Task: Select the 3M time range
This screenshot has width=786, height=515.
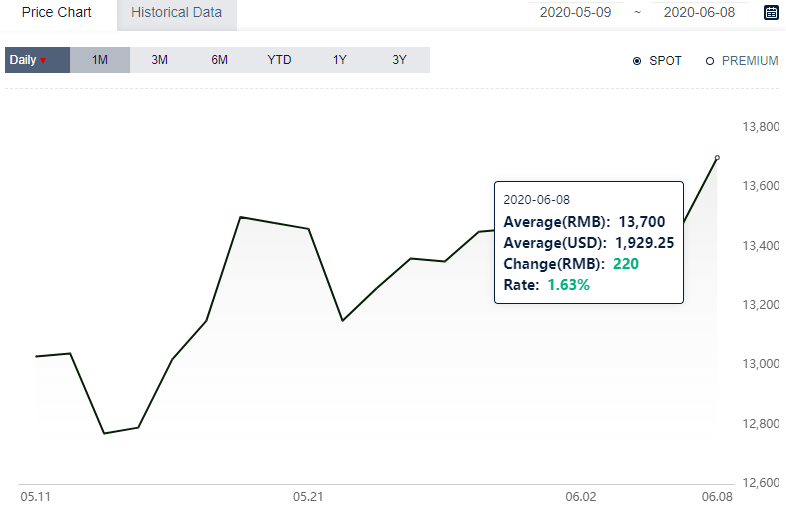Action: pos(159,60)
